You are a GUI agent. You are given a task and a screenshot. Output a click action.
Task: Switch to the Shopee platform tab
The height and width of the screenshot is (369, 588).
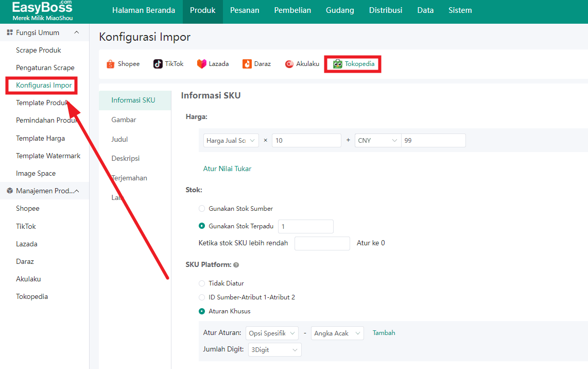tap(123, 64)
